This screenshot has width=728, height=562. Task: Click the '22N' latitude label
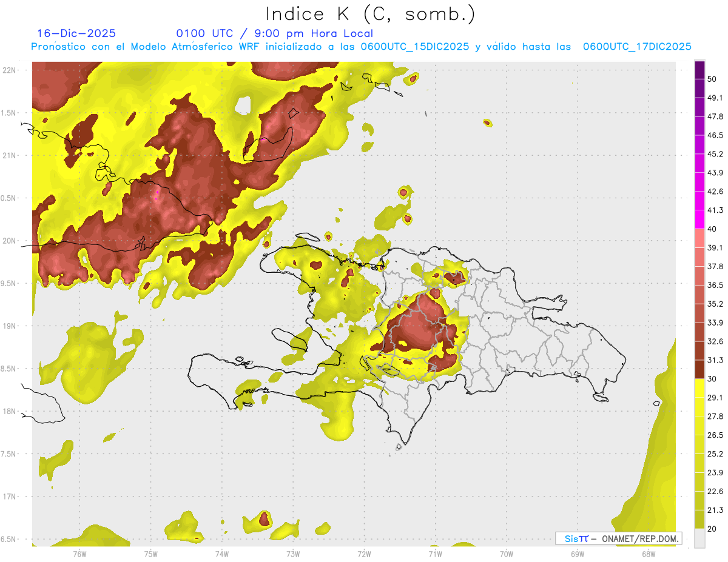tap(9, 70)
